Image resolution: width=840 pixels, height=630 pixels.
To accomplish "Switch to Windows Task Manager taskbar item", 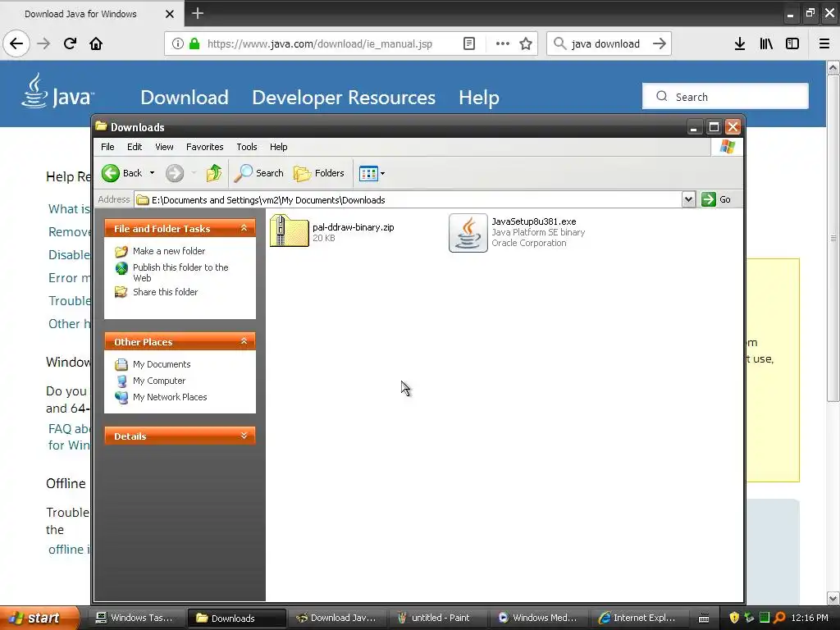I will pyautogui.click(x=137, y=618).
